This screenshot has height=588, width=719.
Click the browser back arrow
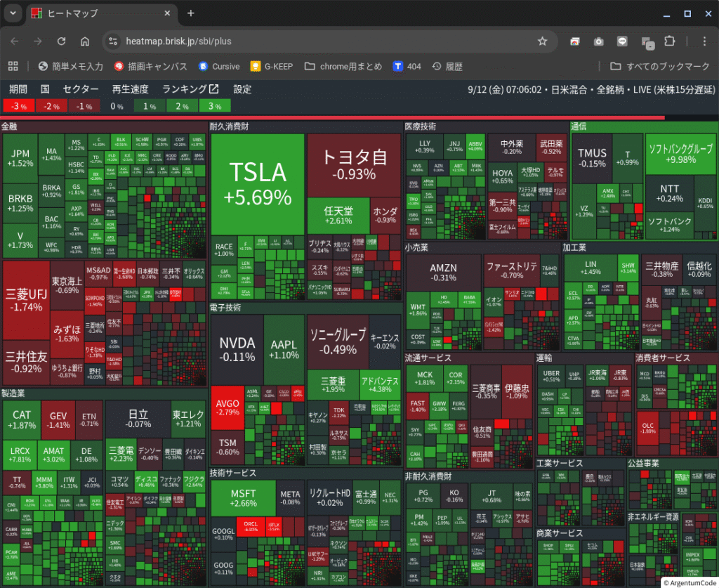15,41
